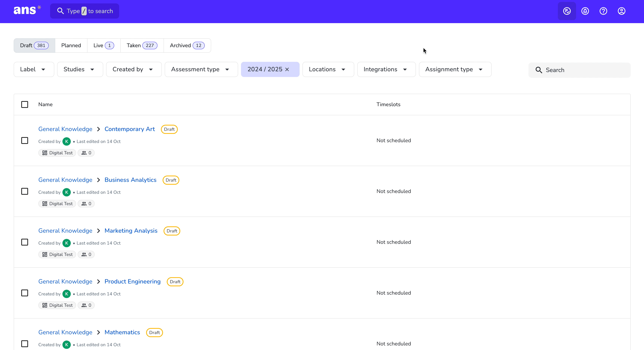The image size is (644, 350).
Task: Open the Created by filter dropdown
Action: (x=134, y=69)
